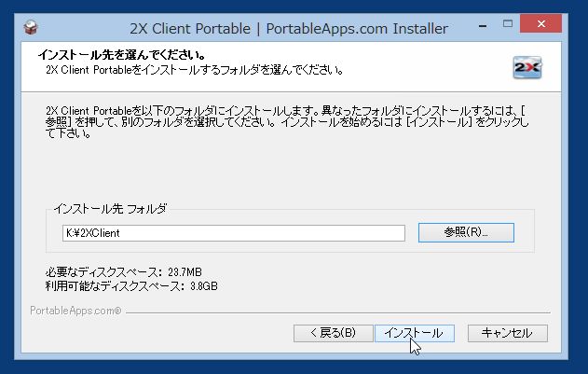Screen dimensions: 588x374
Task: Close the installer with the red X
Action: click(540, 24)
